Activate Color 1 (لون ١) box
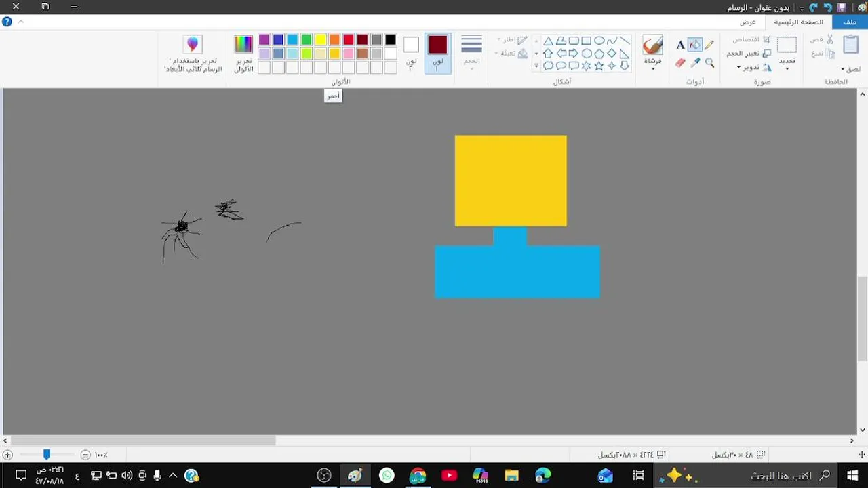Viewport: 868px width, 488px height. (x=437, y=53)
